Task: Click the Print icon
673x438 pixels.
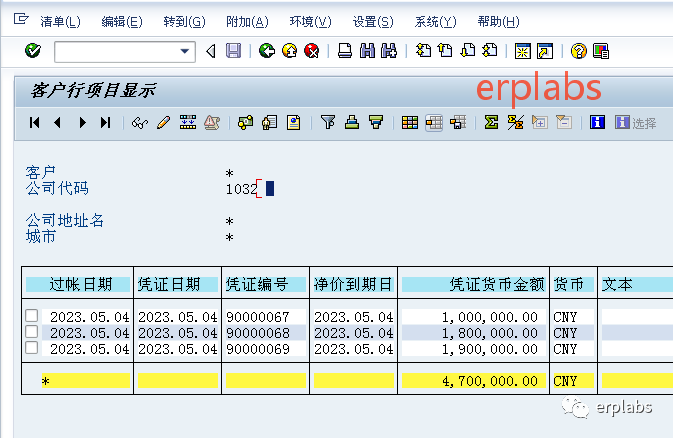Action: tap(345, 51)
